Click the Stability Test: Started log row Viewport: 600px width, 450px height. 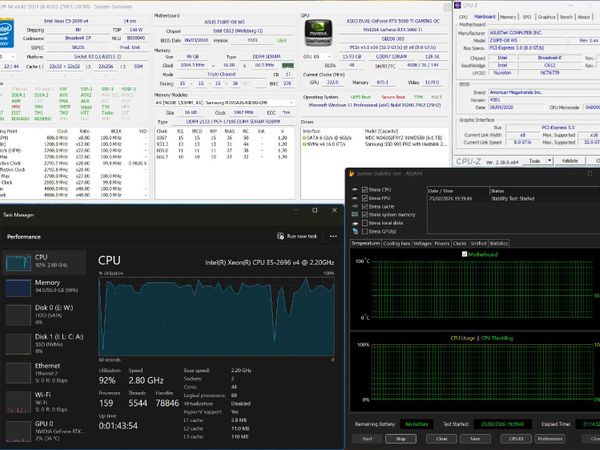[513, 199]
